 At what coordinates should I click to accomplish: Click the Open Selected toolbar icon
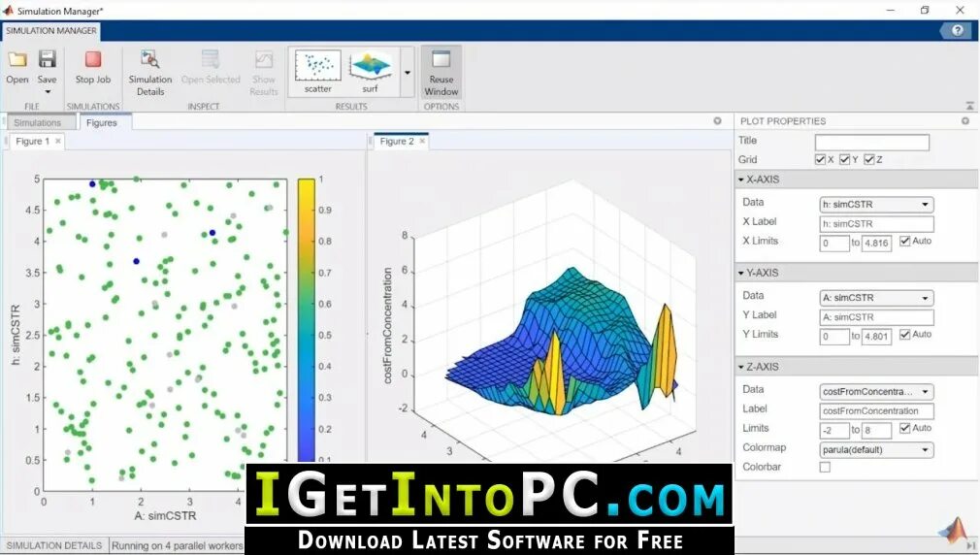point(211,59)
